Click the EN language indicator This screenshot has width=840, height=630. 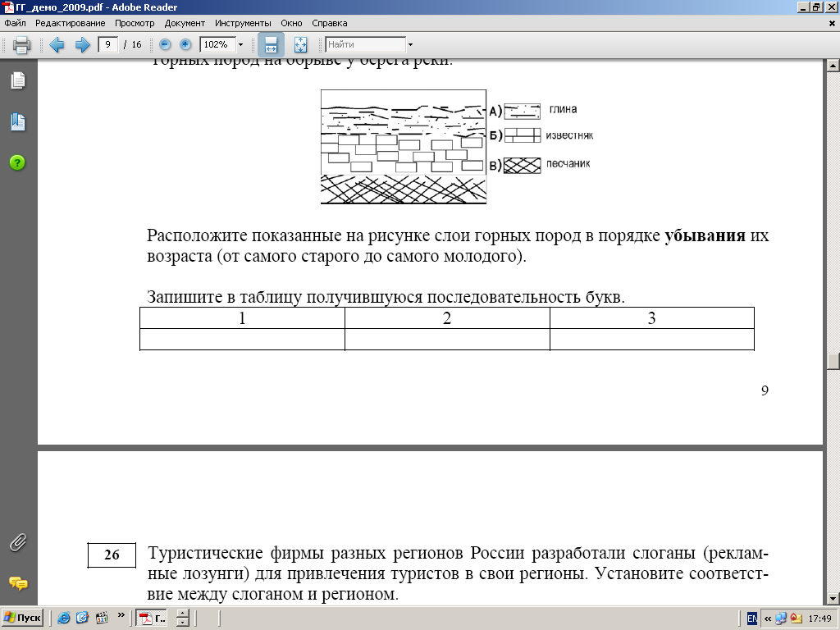(x=752, y=619)
